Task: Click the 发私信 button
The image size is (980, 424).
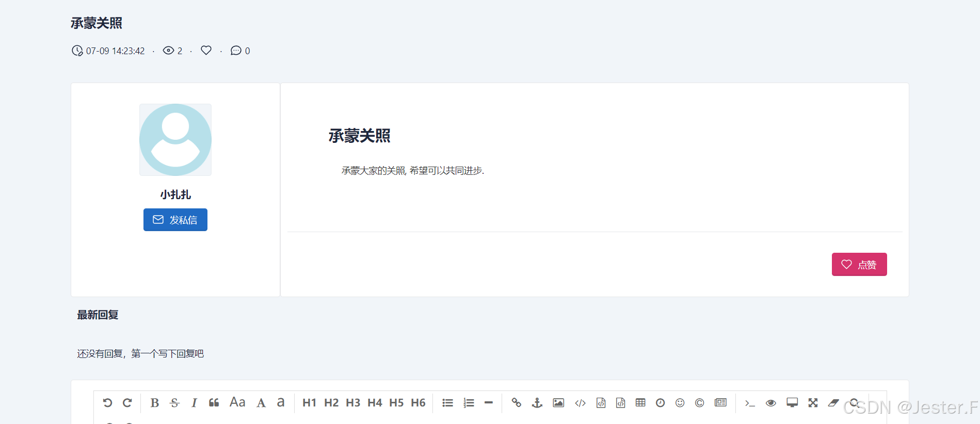Action: (175, 220)
